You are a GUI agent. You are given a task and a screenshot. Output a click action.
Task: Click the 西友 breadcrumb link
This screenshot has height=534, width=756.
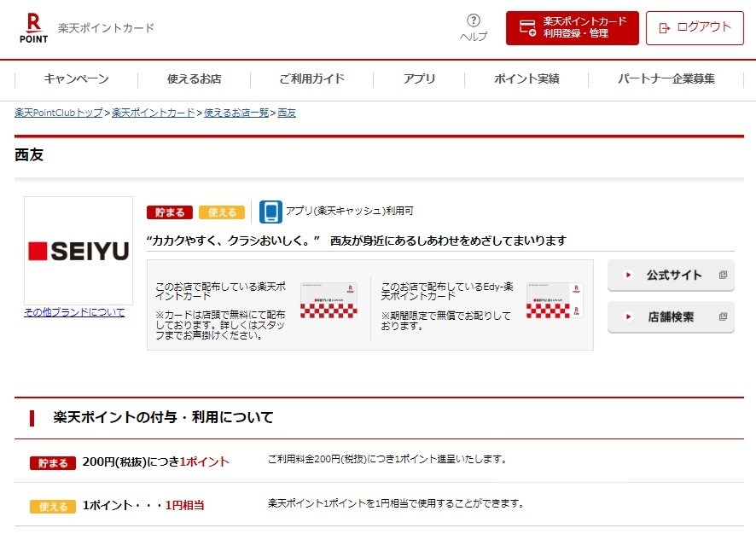pos(287,113)
